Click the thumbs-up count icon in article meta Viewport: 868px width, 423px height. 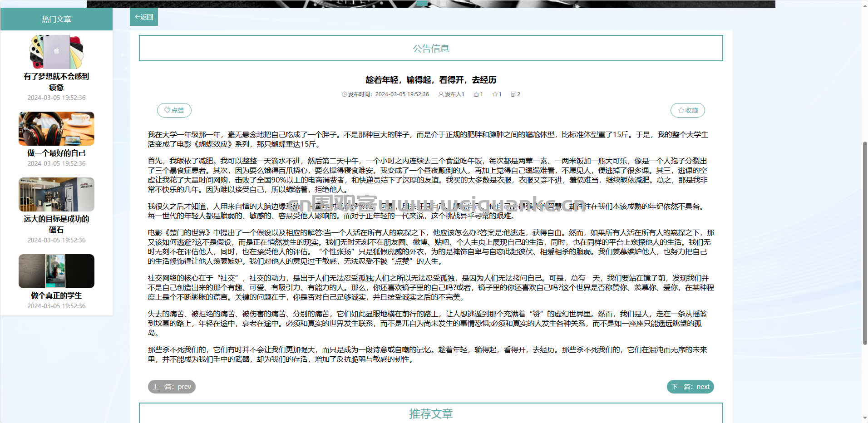click(476, 94)
